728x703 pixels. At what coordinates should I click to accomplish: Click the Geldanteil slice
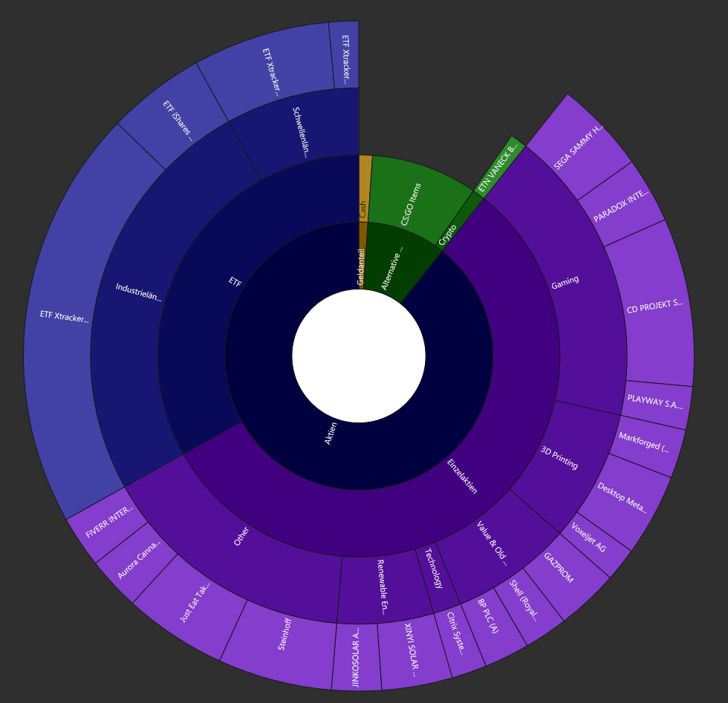click(x=363, y=256)
